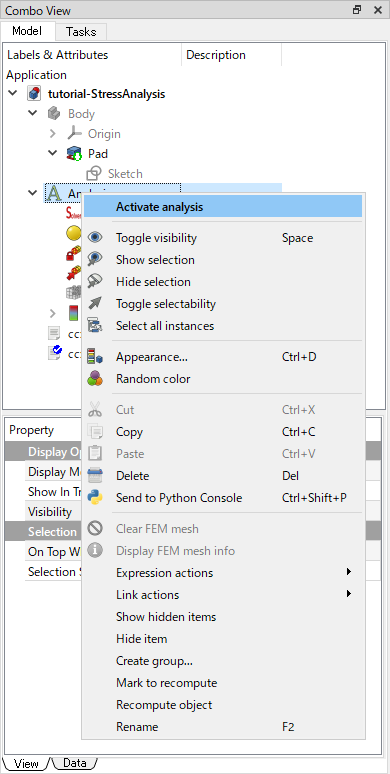Click Body object icon

coord(54,114)
